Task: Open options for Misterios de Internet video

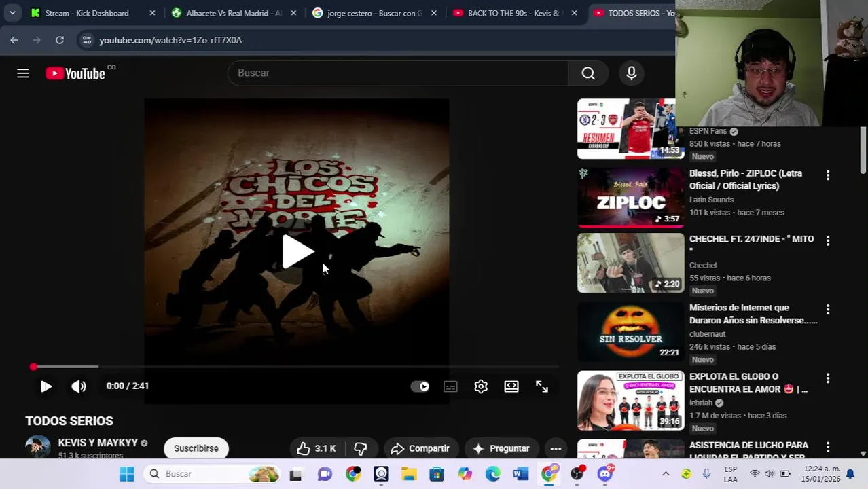Action: [827, 310]
